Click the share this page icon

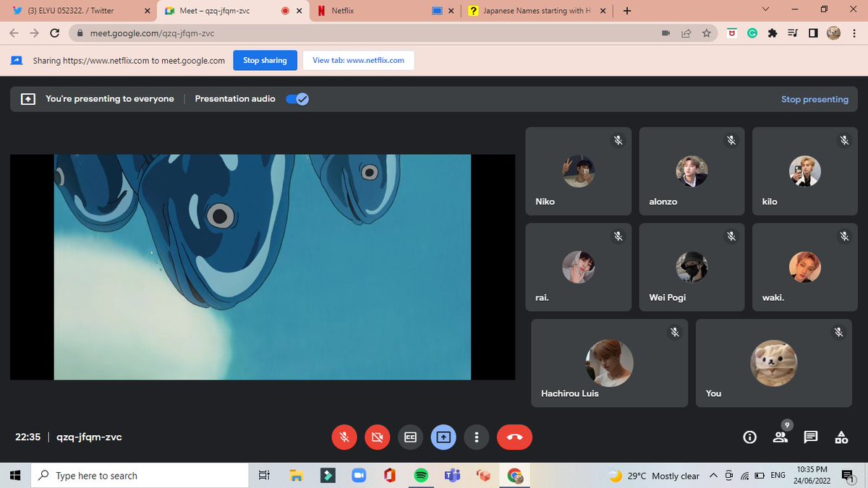click(686, 33)
